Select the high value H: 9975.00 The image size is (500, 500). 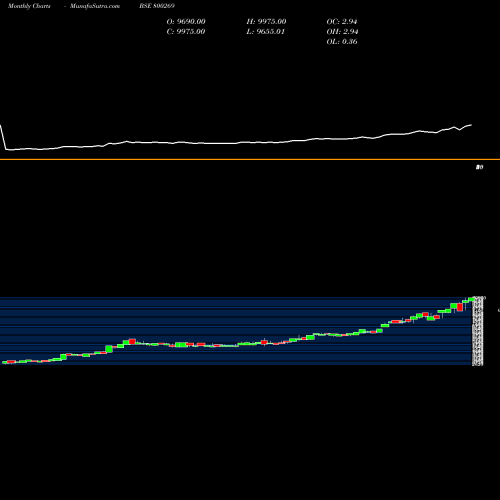click(266, 22)
